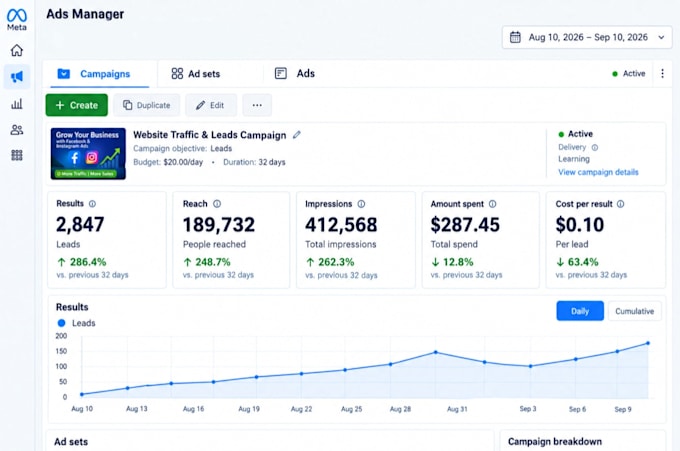Switch to the Ads tab
The width and height of the screenshot is (680, 451).
coord(295,74)
